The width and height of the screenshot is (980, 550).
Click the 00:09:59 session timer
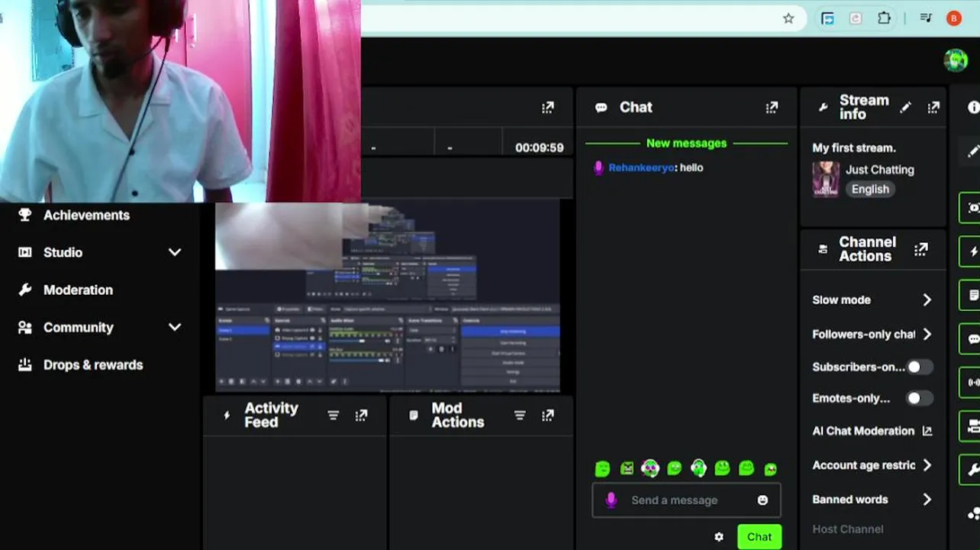(539, 147)
